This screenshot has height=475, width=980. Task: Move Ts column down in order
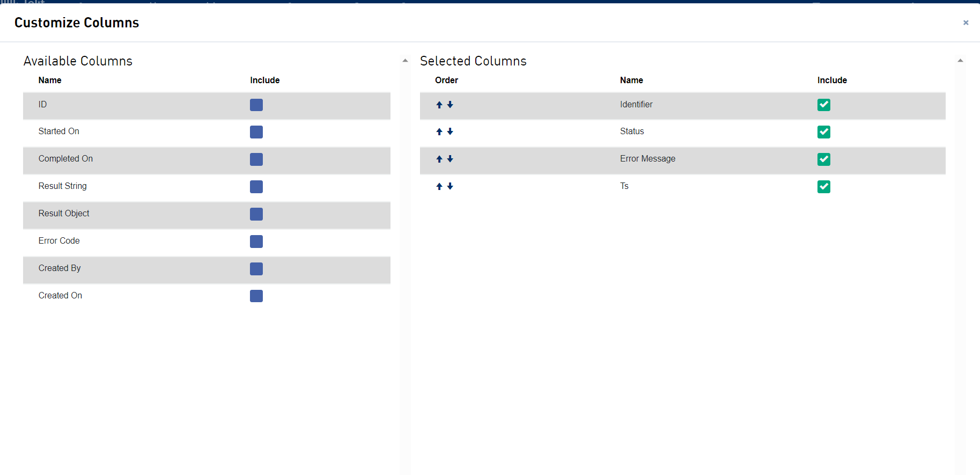click(450, 186)
